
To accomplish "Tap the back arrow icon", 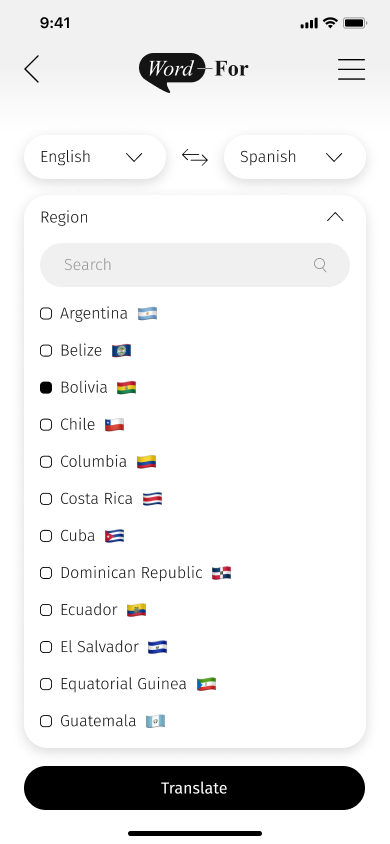I will click(32, 69).
